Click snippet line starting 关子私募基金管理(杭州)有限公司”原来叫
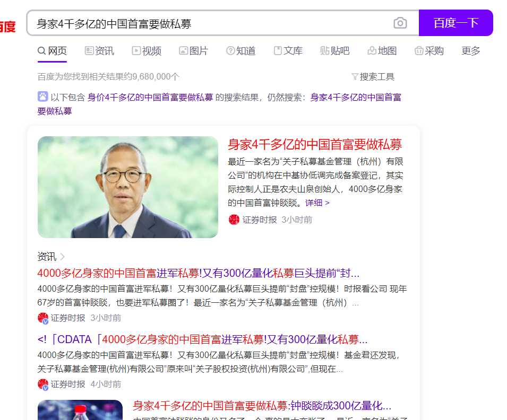507x420 pixels. click(x=190, y=369)
